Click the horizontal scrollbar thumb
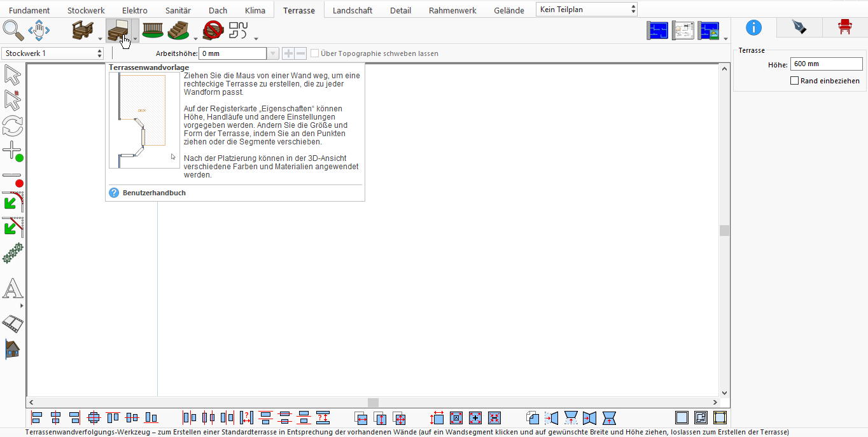 tap(373, 403)
